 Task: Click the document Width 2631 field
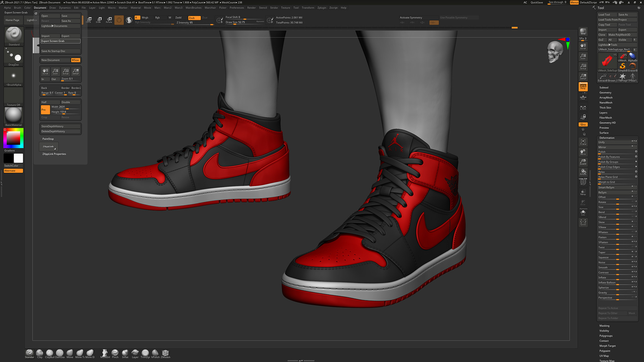[65, 107]
